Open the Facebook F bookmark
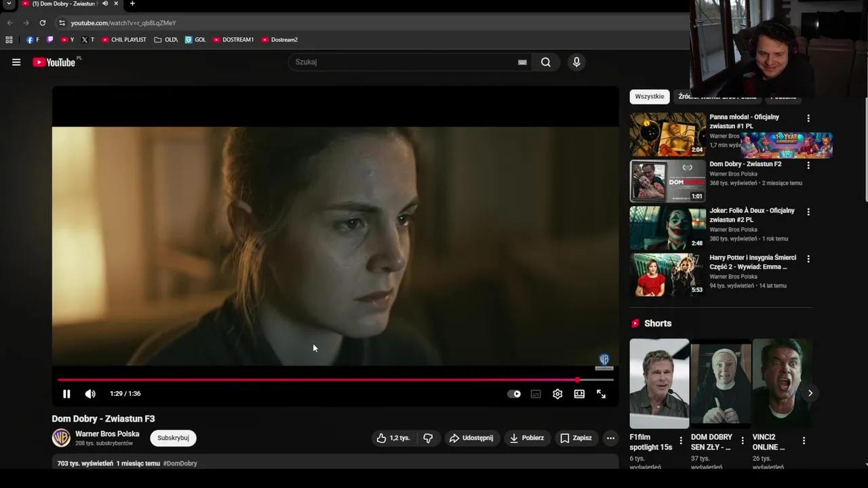 click(x=33, y=40)
